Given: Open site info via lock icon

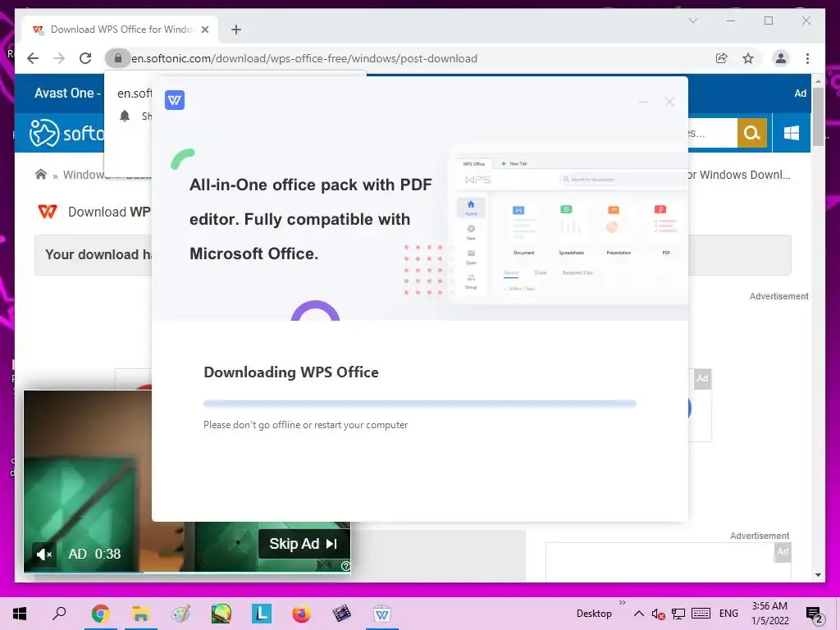Looking at the screenshot, I should [118, 58].
